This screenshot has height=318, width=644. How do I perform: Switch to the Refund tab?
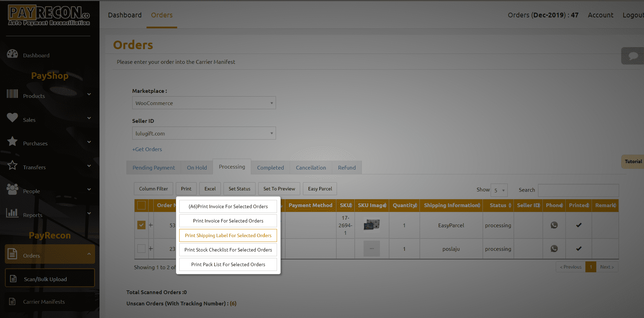click(347, 168)
